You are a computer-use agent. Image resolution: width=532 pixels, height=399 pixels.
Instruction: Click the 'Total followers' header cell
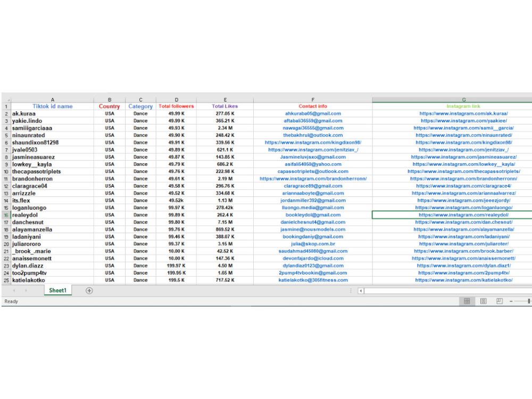[x=177, y=106]
